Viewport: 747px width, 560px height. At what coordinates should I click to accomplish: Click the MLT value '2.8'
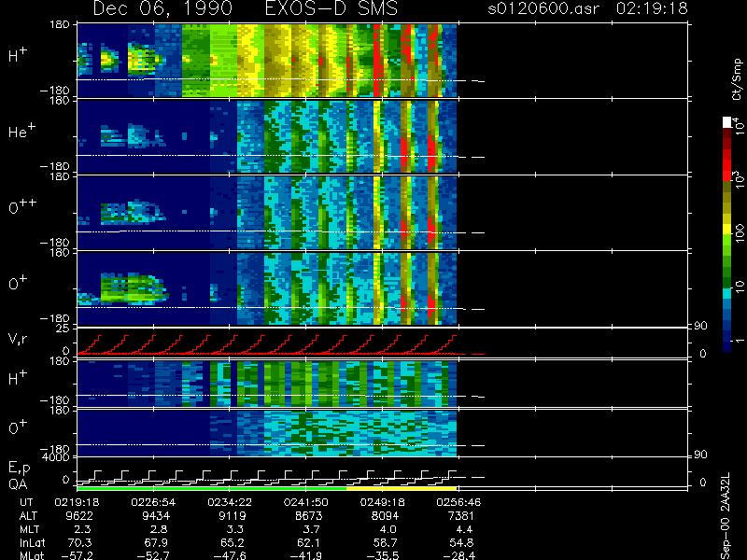(159, 529)
